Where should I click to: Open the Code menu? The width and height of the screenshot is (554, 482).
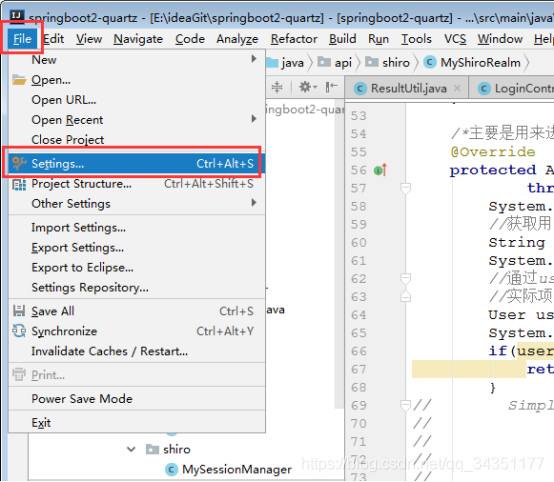click(190, 39)
